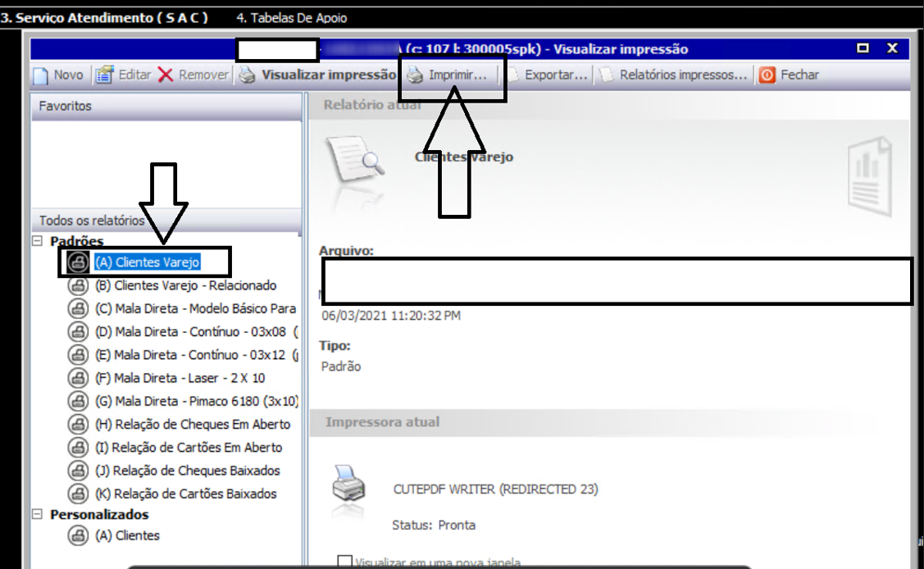Click icon beside (G) Mala Direta Pimaco 6180

[78, 401]
